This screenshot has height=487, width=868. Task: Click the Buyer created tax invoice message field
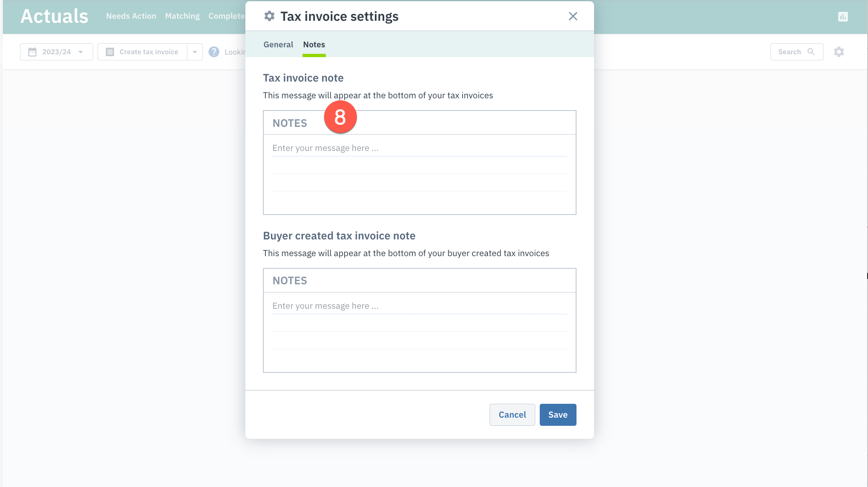(419, 332)
